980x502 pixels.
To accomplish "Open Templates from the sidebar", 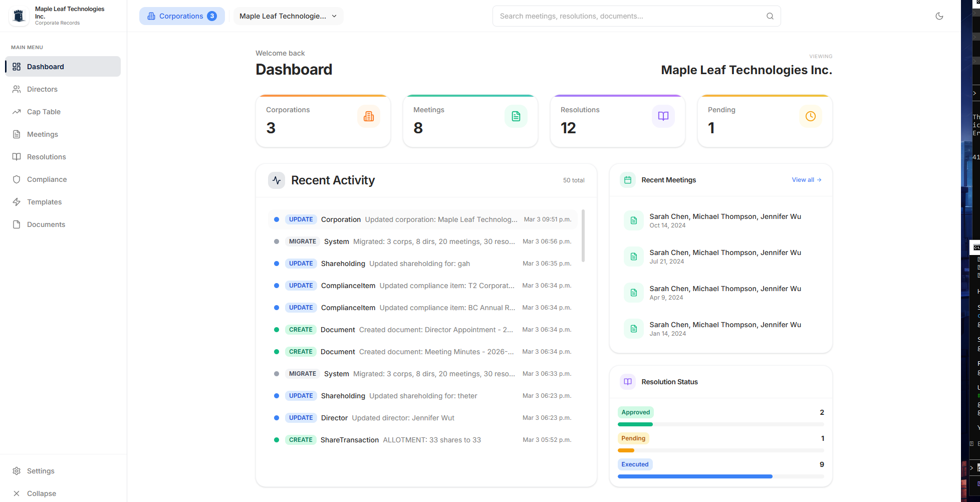I will [63, 202].
